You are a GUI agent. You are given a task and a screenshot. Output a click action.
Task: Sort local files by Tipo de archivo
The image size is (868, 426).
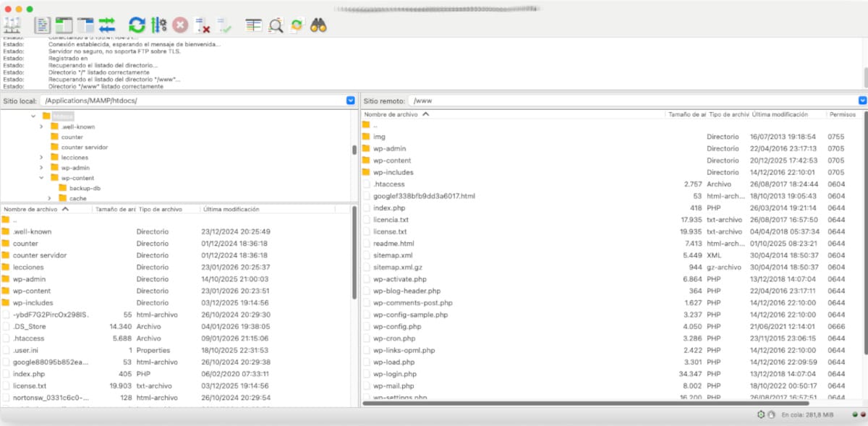pos(168,209)
